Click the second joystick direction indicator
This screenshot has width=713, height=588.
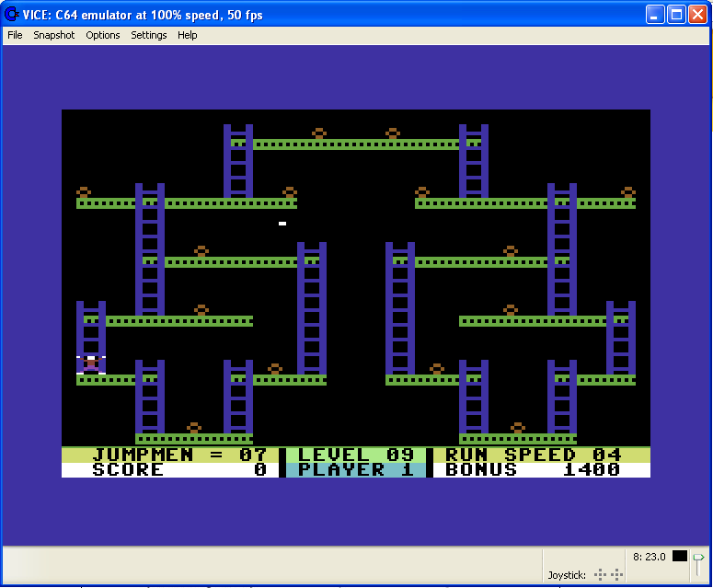click(x=616, y=575)
